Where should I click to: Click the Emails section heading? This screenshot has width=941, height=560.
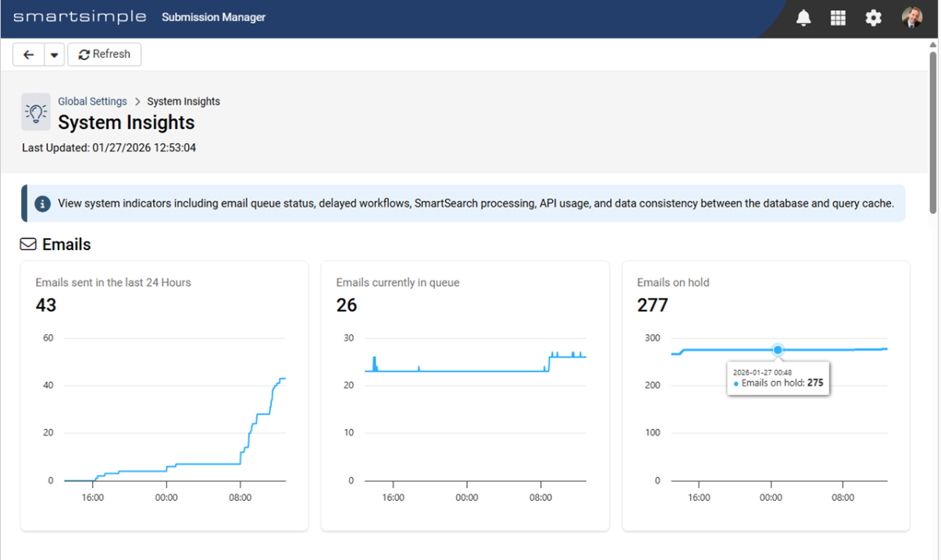click(x=66, y=244)
